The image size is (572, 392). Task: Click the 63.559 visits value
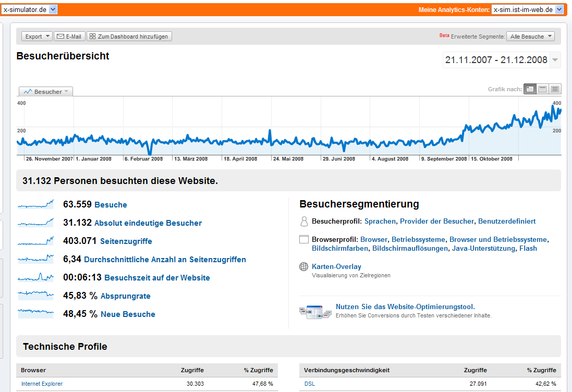pos(77,204)
